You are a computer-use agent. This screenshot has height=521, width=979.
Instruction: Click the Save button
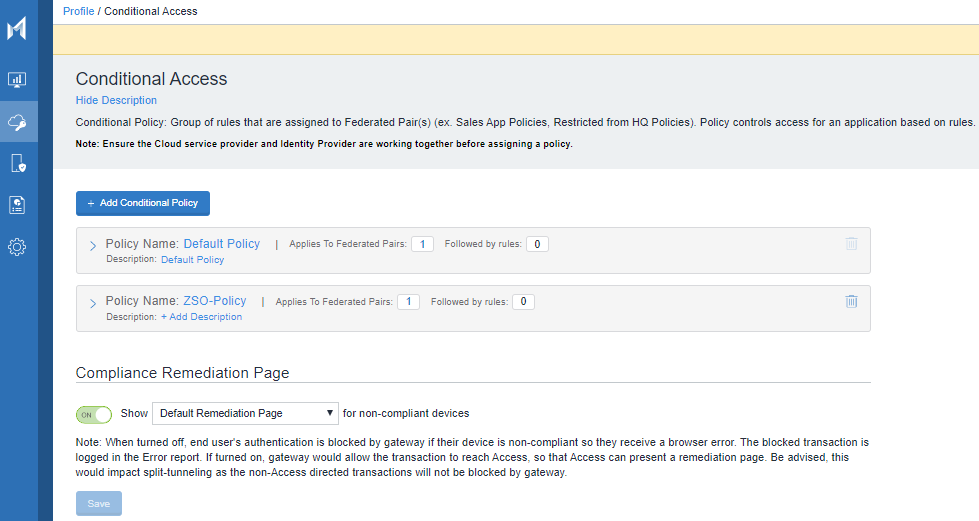tap(99, 504)
